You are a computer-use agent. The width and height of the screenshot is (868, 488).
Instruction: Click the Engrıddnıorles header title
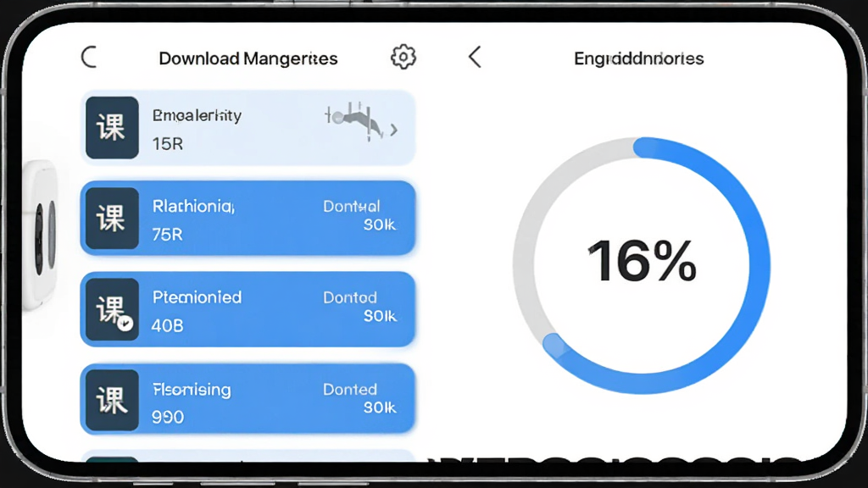click(639, 58)
